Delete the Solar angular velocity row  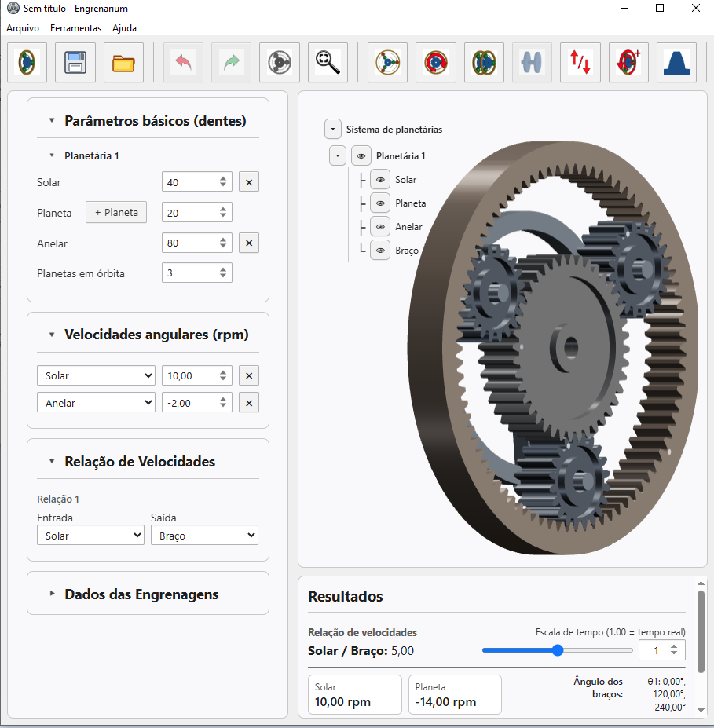[249, 375]
